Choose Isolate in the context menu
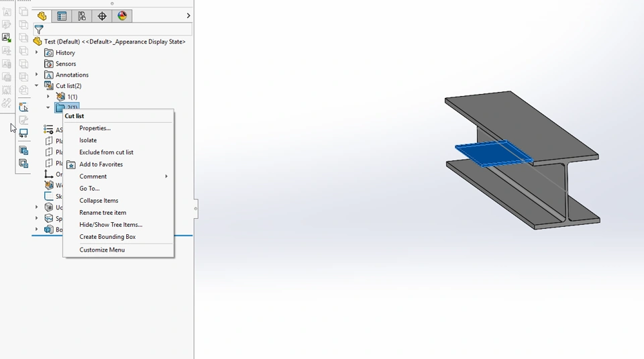 coord(88,140)
